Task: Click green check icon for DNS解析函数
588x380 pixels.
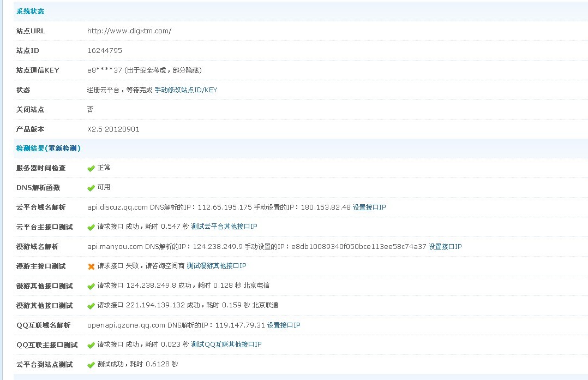Action: [x=91, y=188]
